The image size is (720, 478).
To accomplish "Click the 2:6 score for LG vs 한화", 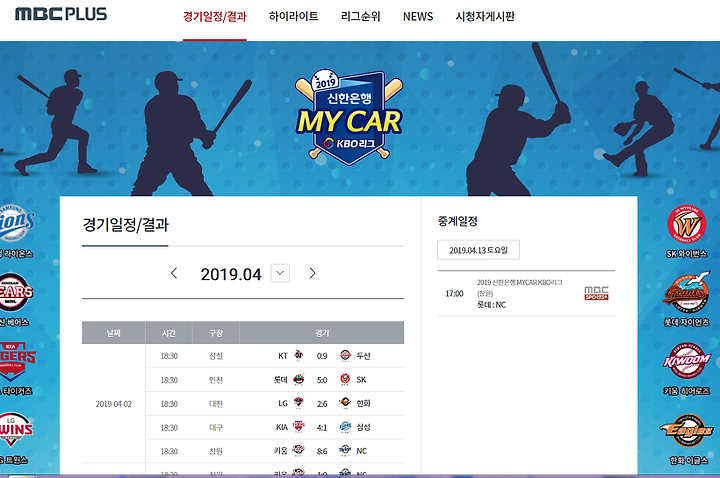I will [322, 404].
